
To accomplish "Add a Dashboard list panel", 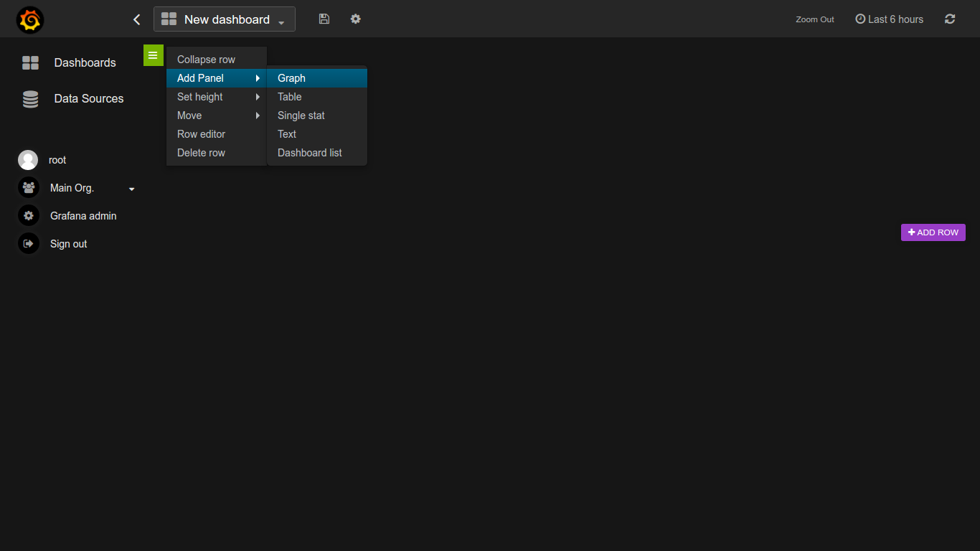I will pos(317,153).
